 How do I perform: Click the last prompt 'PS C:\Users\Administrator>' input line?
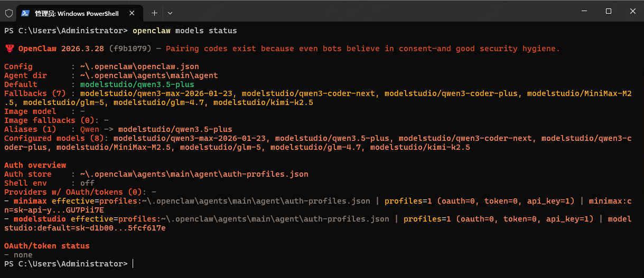pyautogui.click(x=66, y=264)
